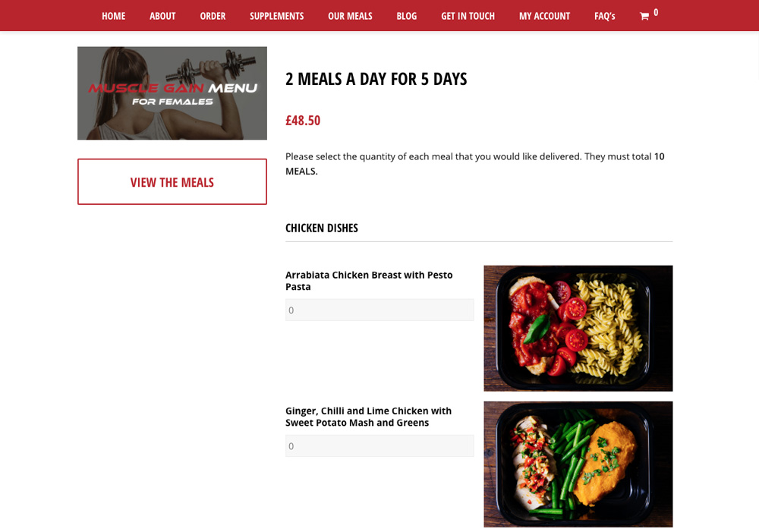This screenshot has width=759, height=532.
Task: Go to the HOME page
Action: 113,16
